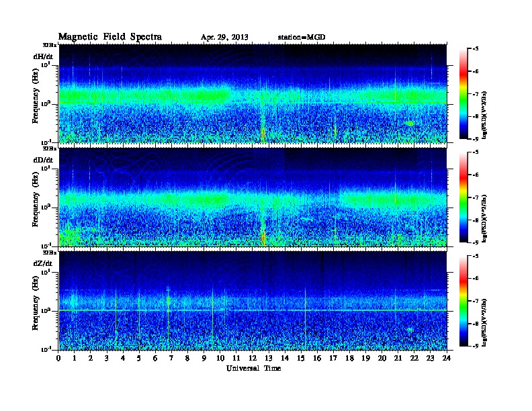Click the hour 23 tick label
Screen dimensions: 532x411
pyautogui.click(x=430, y=359)
